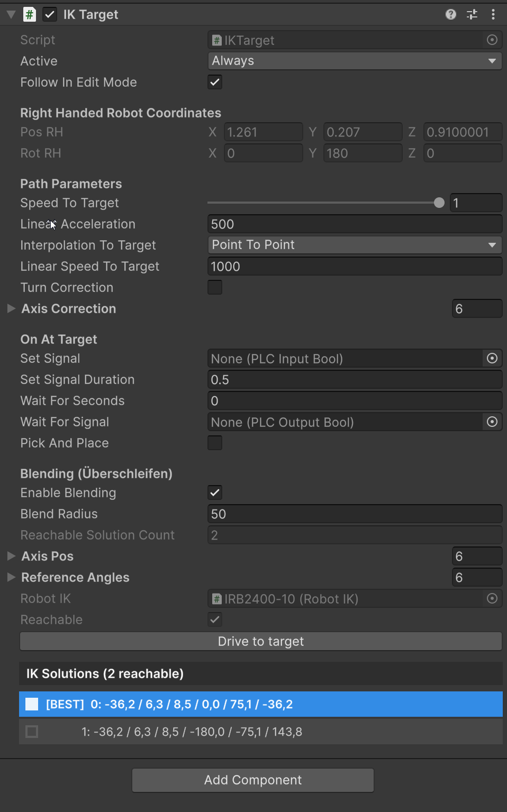The height and width of the screenshot is (812, 507).
Task: Open the Wait For Signal object selector
Action: pos(492,422)
